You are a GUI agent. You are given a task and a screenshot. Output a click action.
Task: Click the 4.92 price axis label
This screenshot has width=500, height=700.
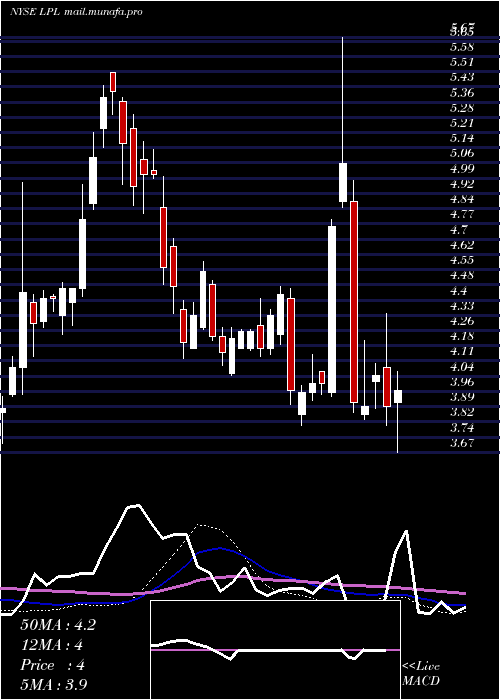(462, 183)
